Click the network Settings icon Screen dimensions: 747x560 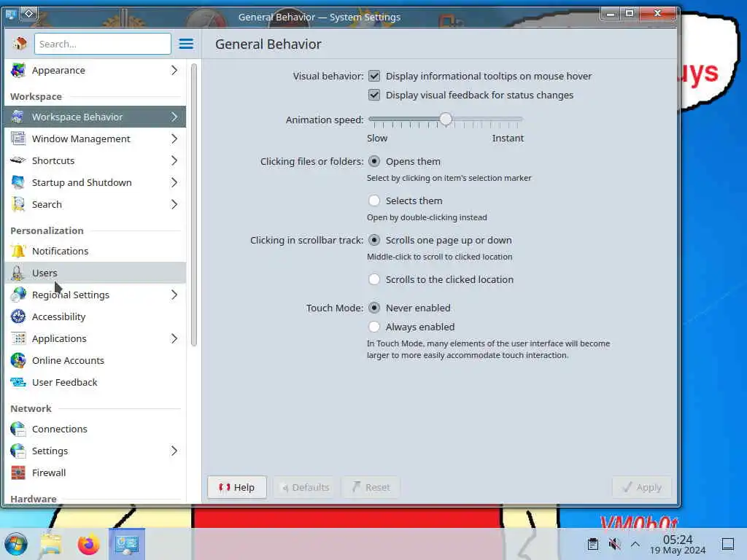point(18,451)
